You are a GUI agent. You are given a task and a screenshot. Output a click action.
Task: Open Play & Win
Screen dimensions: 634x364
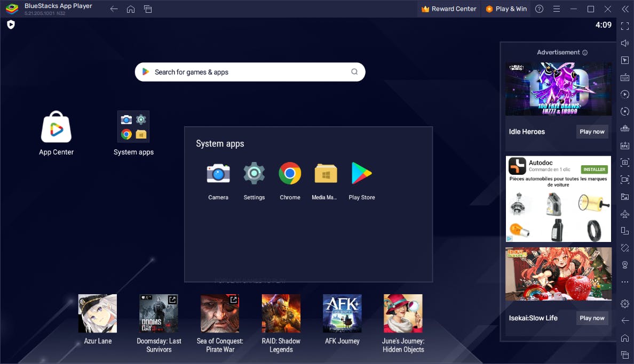coord(506,9)
